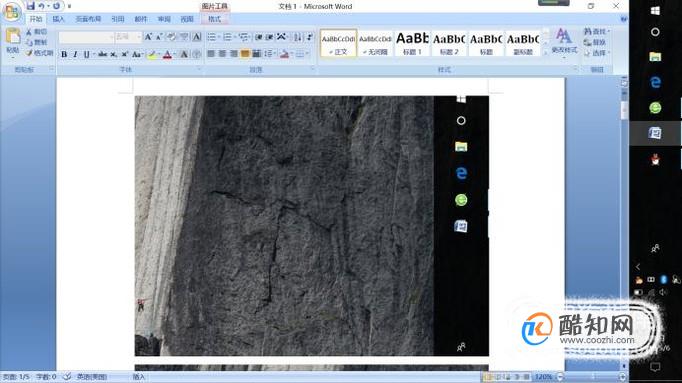Click the Office button logo
Viewport: 682px width, 383px height.
click(12, 11)
